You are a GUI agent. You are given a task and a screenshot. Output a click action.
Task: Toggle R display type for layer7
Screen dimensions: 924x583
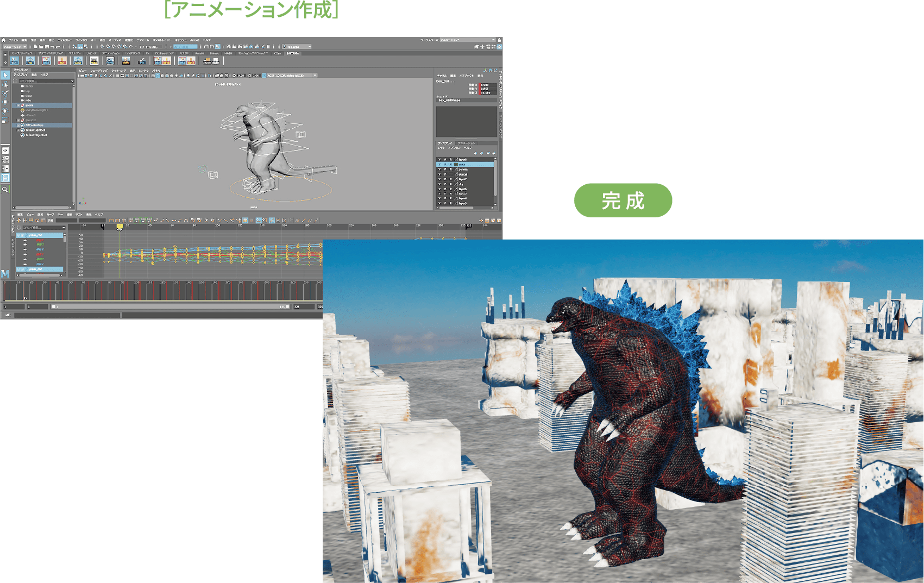pyautogui.click(x=451, y=179)
